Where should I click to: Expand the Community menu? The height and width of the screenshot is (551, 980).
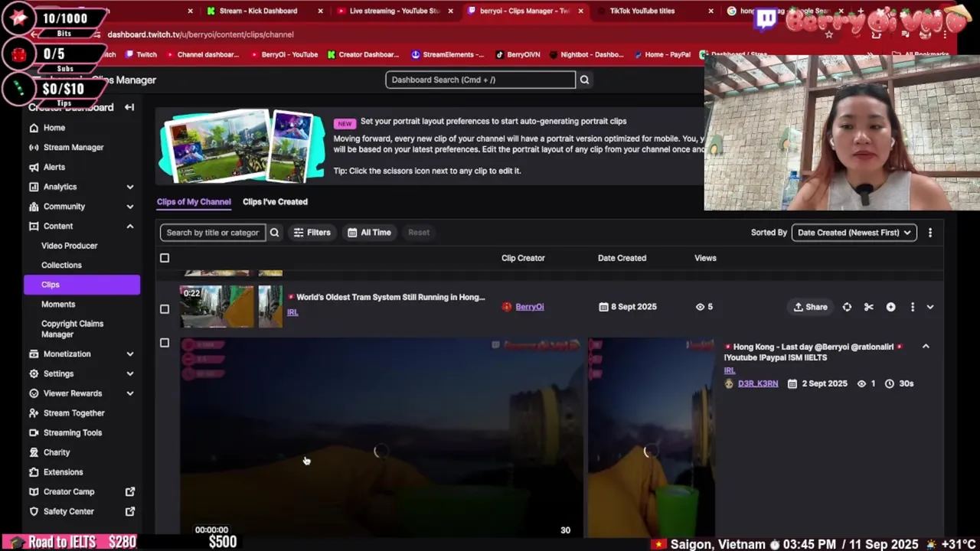(129, 207)
